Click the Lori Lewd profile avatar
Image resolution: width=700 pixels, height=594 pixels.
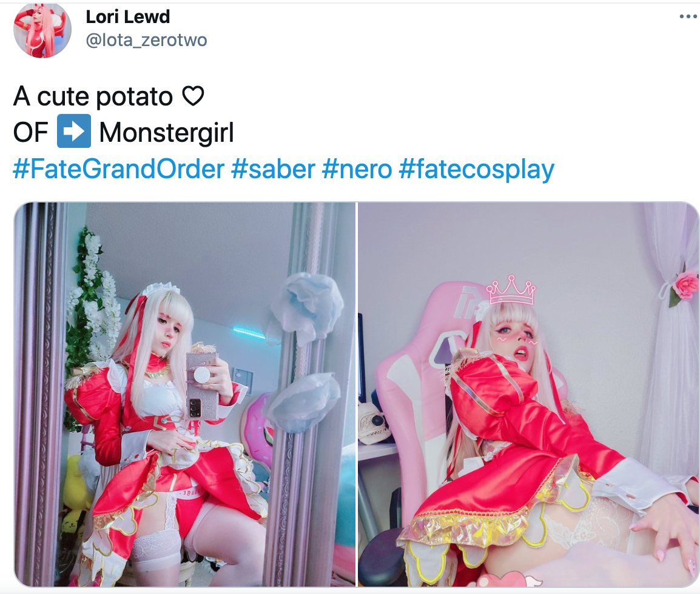[x=42, y=30]
